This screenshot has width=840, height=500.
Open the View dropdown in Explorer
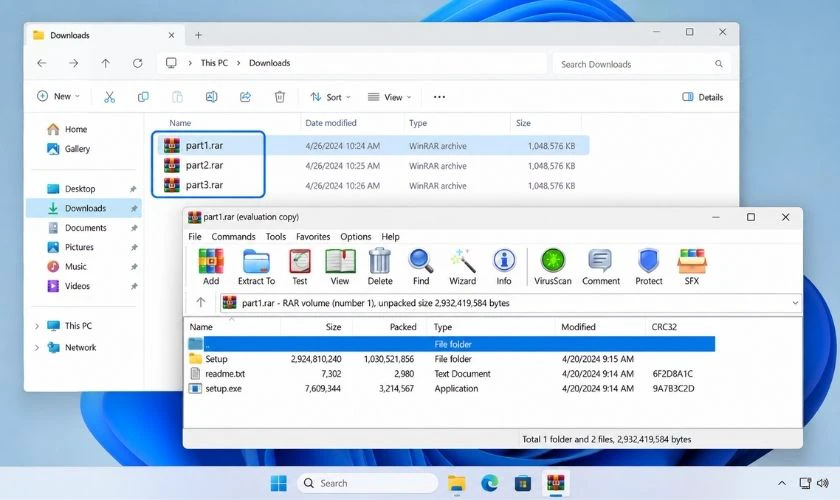389,97
